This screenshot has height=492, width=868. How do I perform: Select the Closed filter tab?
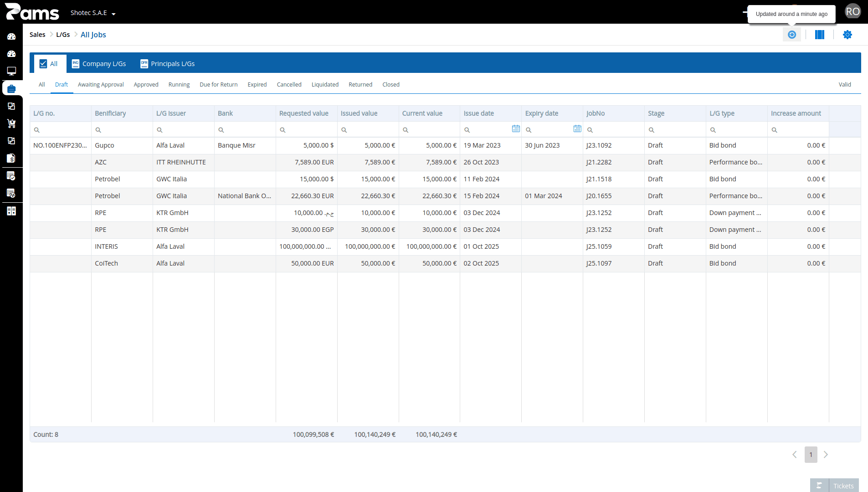391,85
